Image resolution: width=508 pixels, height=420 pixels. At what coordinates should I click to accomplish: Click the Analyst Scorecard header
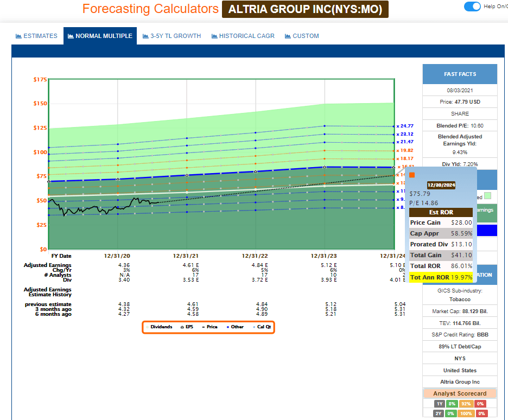[460, 393]
